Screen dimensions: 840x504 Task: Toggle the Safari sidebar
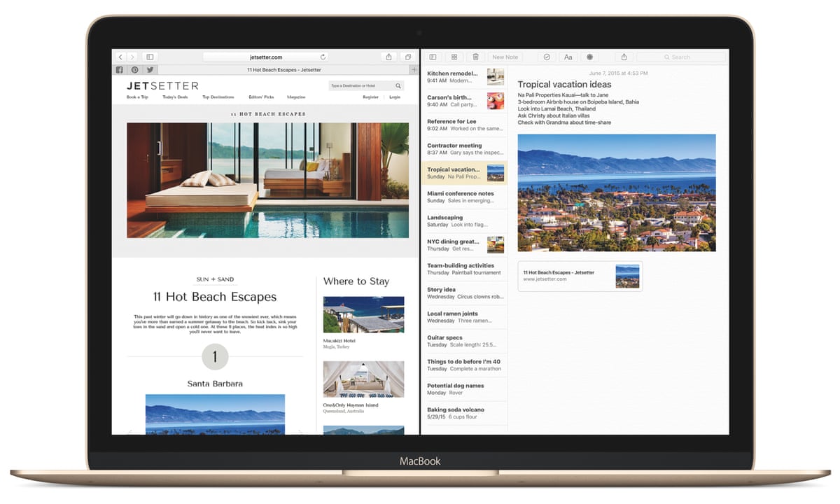coord(150,57)
